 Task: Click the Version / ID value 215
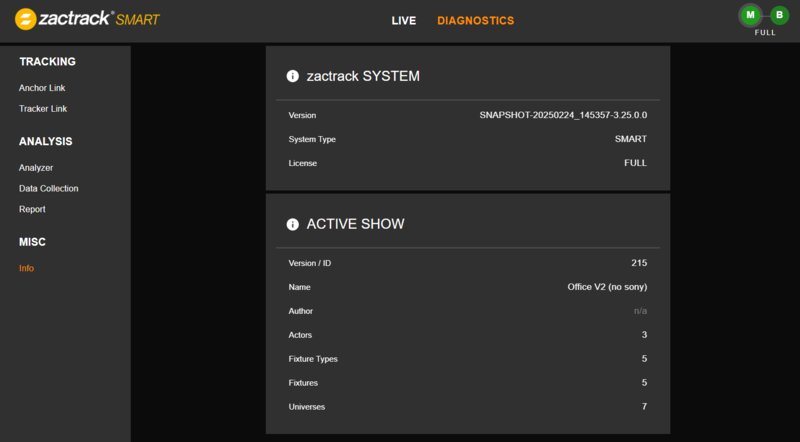(639, 263)
